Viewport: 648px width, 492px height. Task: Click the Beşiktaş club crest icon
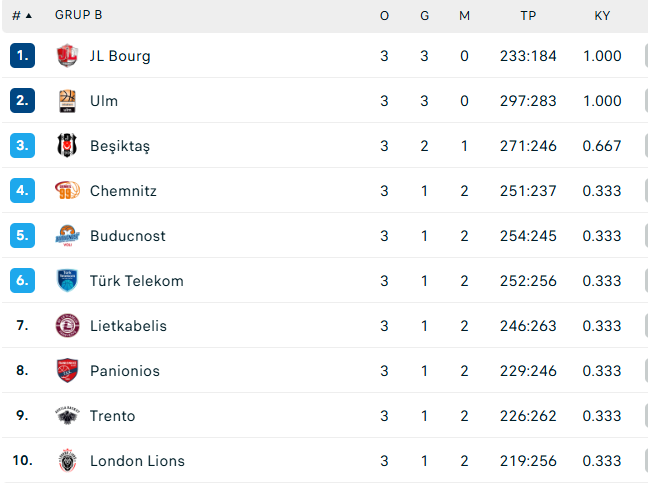point(67,146)
